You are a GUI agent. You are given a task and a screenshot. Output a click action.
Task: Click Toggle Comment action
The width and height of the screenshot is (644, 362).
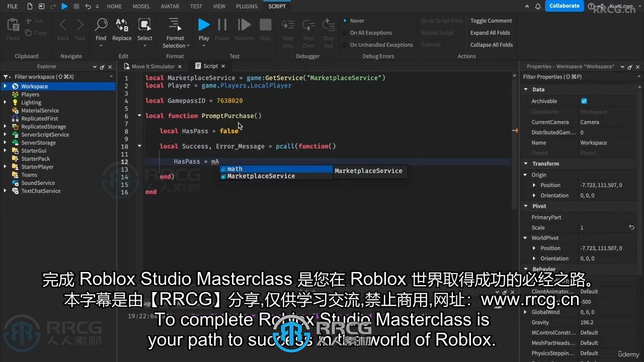click(x=491, y=21)
